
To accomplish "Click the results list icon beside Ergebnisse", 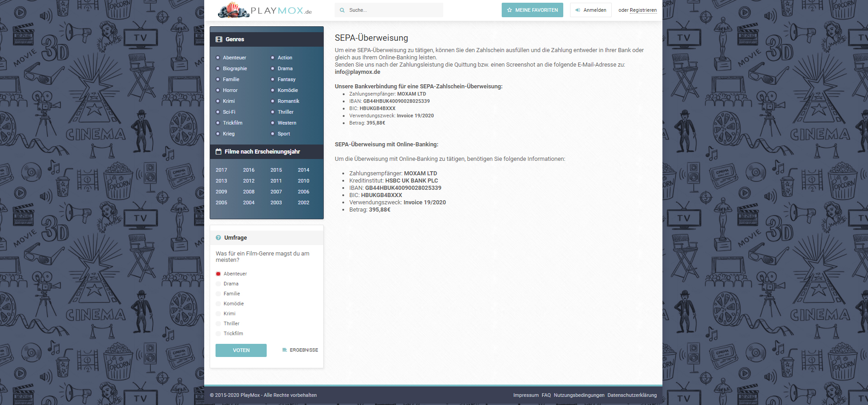I will pyautogui.click(x=284, y=350).
